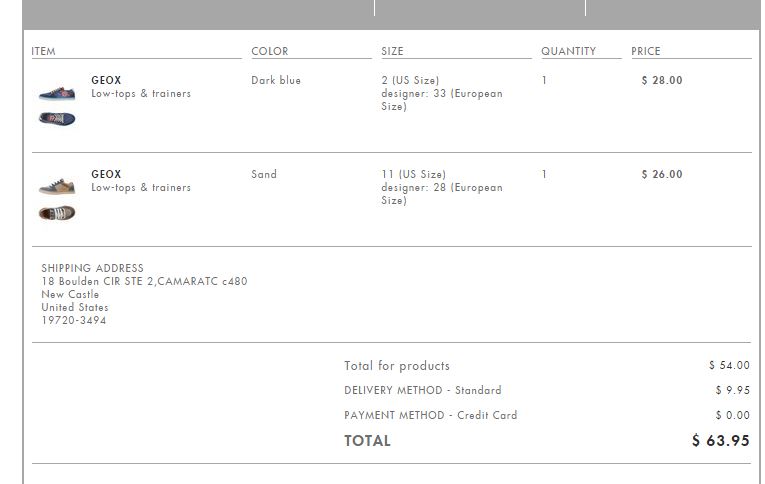Click the SHIPPING ADDRESS heading
Image resolution: width=765 pixels, height=484 pixels.
pos(92,268)
